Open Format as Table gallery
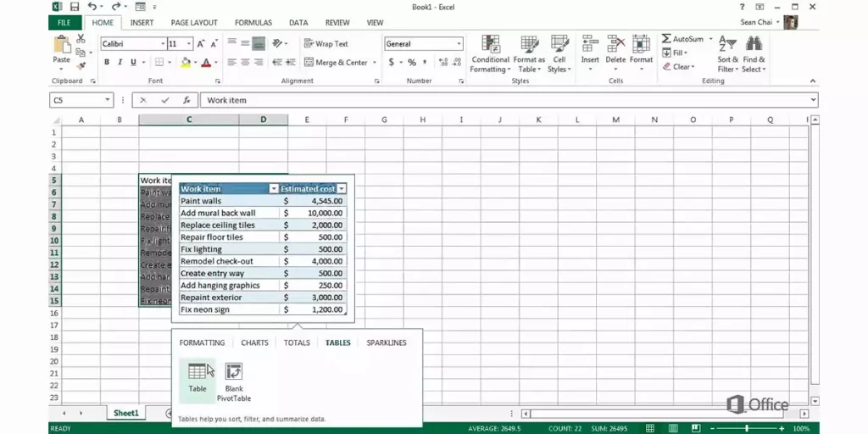 click(529, 54)
